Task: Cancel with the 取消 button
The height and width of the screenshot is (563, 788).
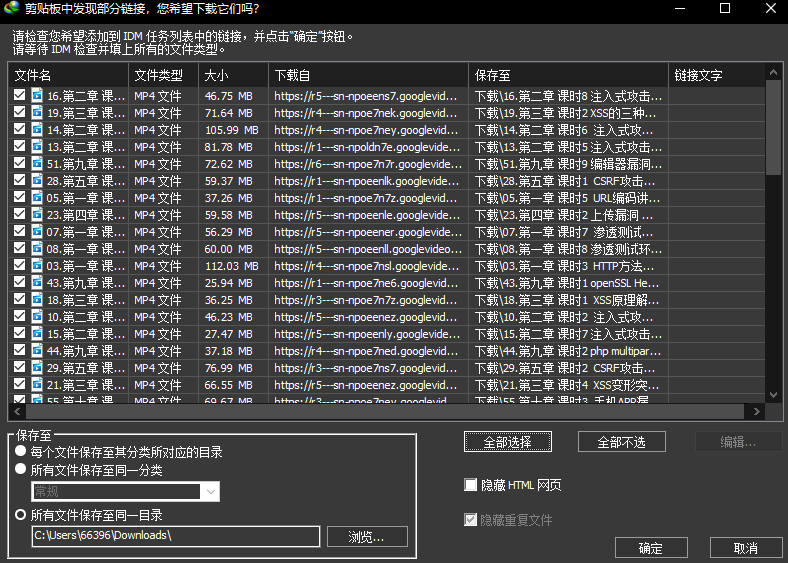Action: 746,547
